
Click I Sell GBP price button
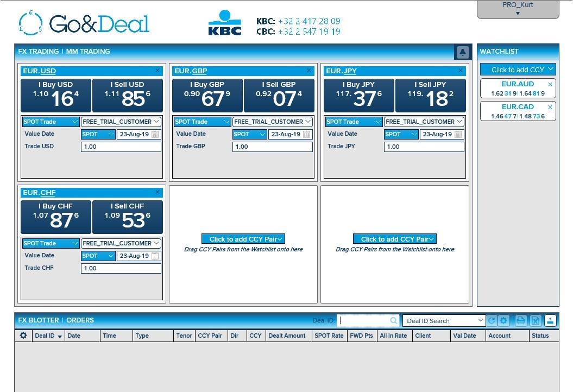[279, 96]
